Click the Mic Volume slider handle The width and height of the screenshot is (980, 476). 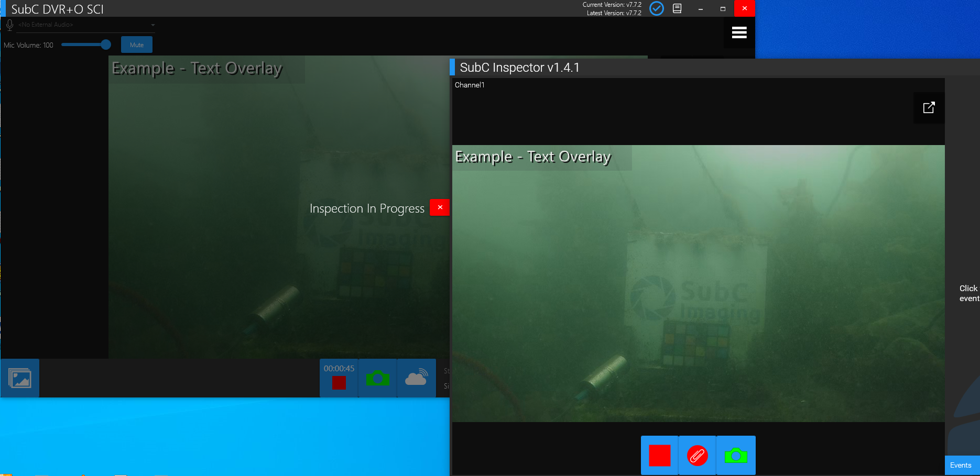106,45
